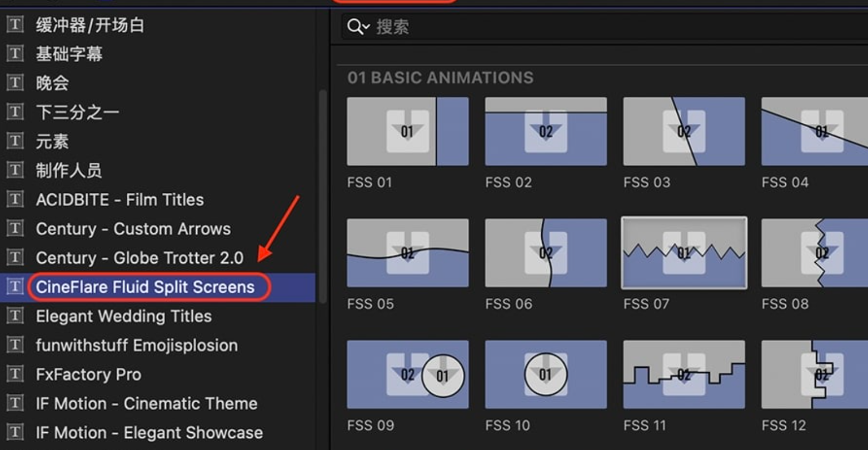Select CineFlare Fluid Split Screens category
This screenshot has height=450, width=868.
pyautogui.click(x=145, y=287)
